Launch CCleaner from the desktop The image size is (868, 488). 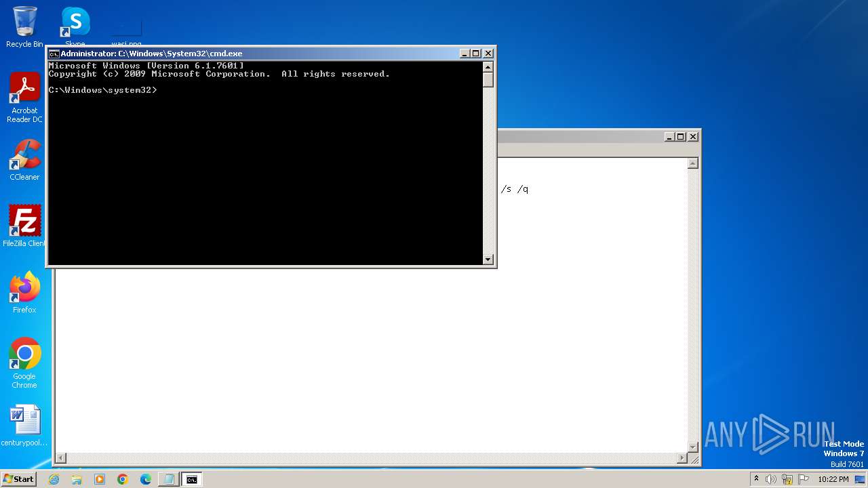pyautogui.click(x=24, y=160)
